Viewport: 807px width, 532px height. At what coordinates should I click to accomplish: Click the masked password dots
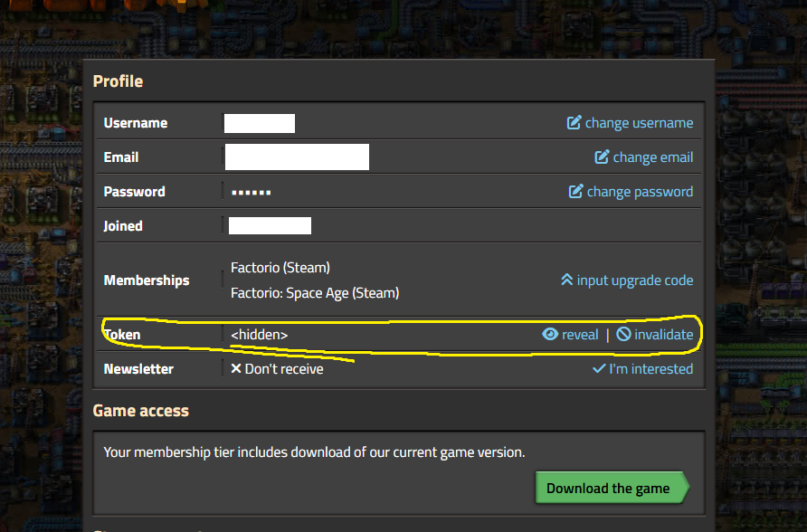click(252, 193)
